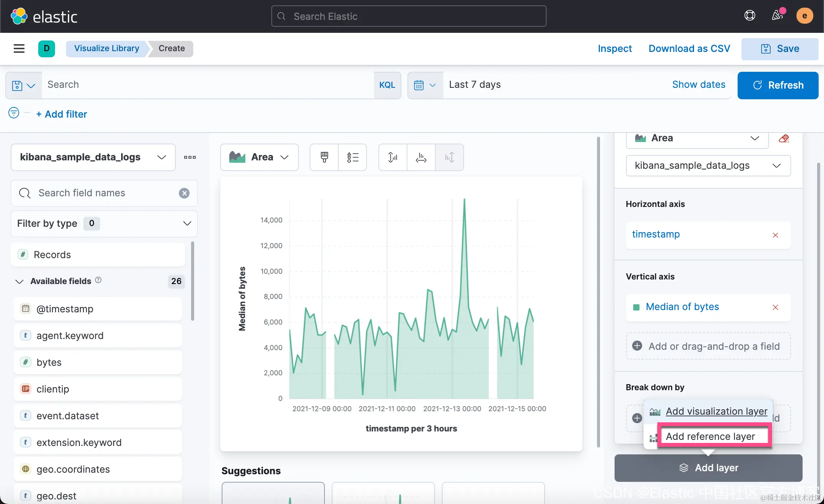Click Download as CSV link

pyautogui.click(x=689, y=48)
